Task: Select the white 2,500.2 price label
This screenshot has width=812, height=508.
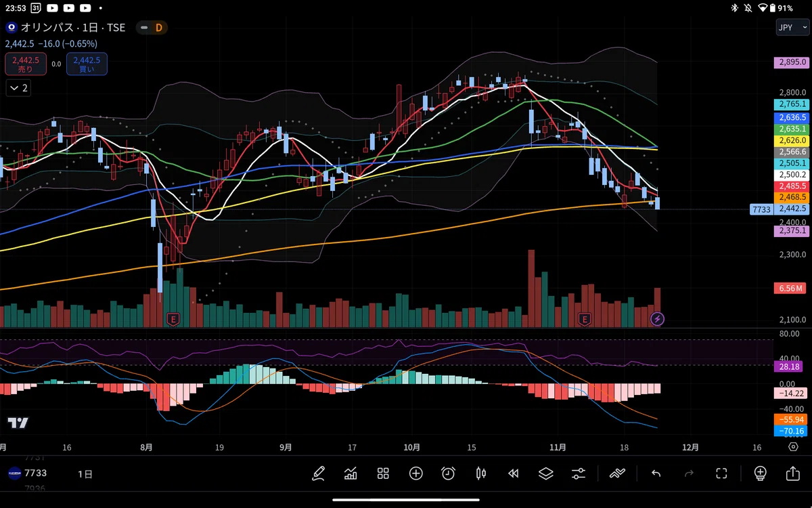Action: click(792, 175)
